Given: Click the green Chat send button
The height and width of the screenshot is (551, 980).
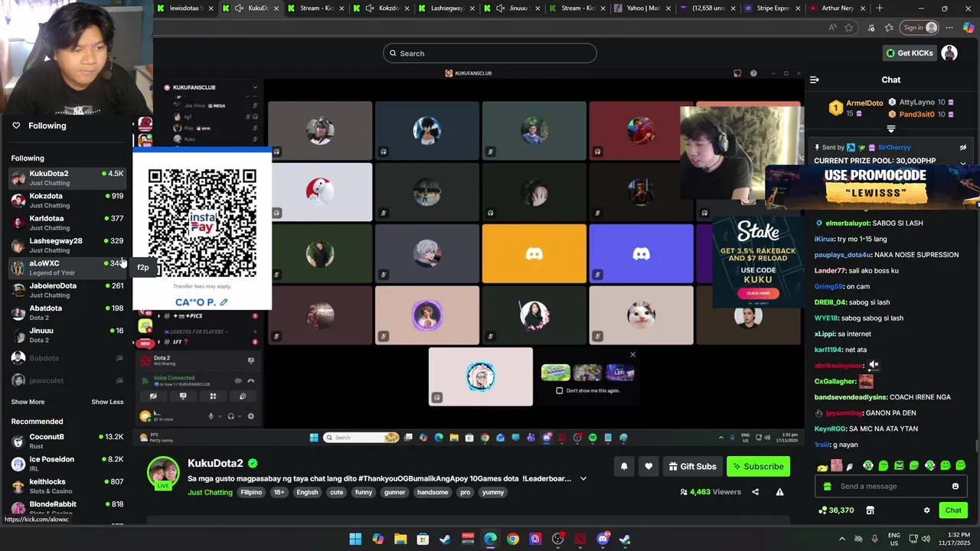Looking at the screenshot, I should pos(953,510).
